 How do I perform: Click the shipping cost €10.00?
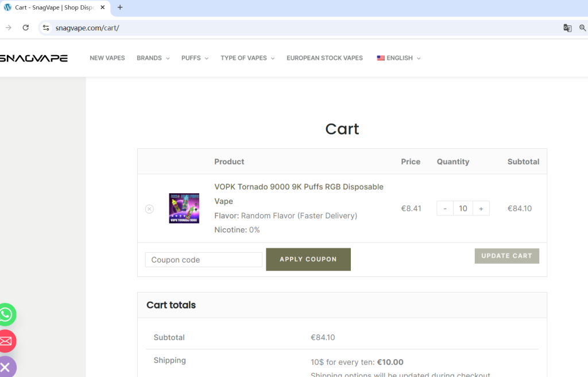coord(390,362)
